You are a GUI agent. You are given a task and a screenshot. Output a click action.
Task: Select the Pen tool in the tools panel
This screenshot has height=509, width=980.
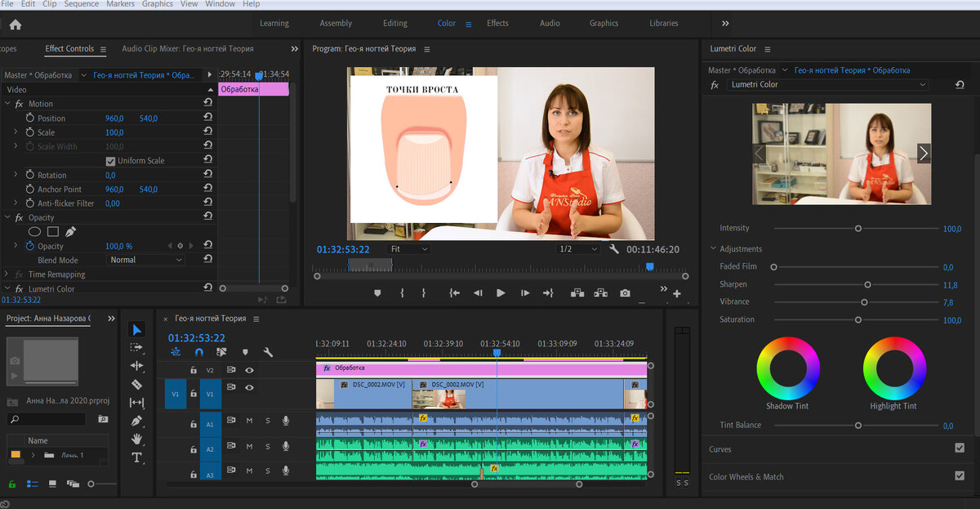(x=136, y=421)
